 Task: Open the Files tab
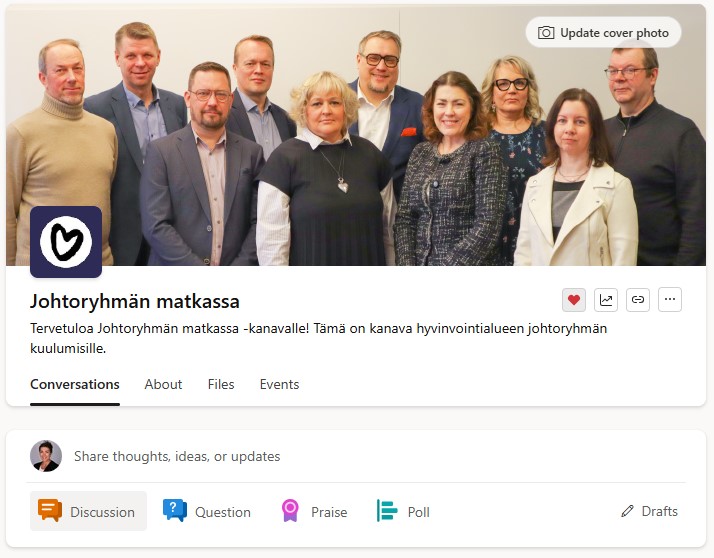tap(221, 384)
